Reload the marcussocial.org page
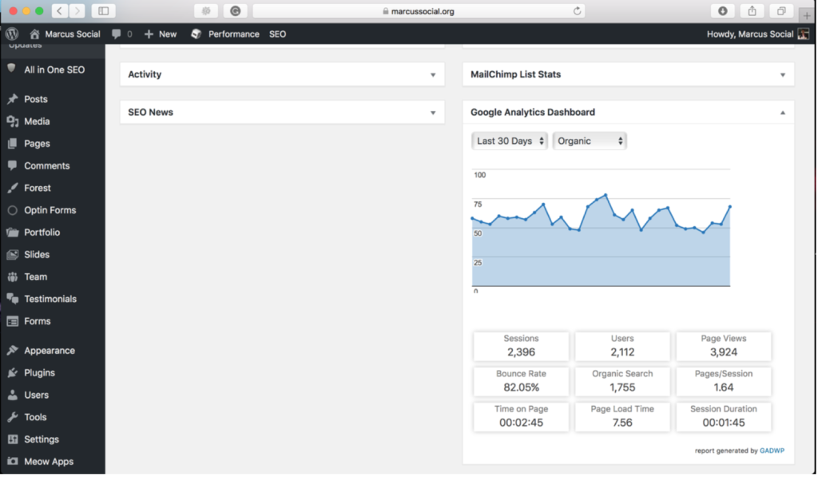The width and height of the screenshot is (818, 478). 577,11
